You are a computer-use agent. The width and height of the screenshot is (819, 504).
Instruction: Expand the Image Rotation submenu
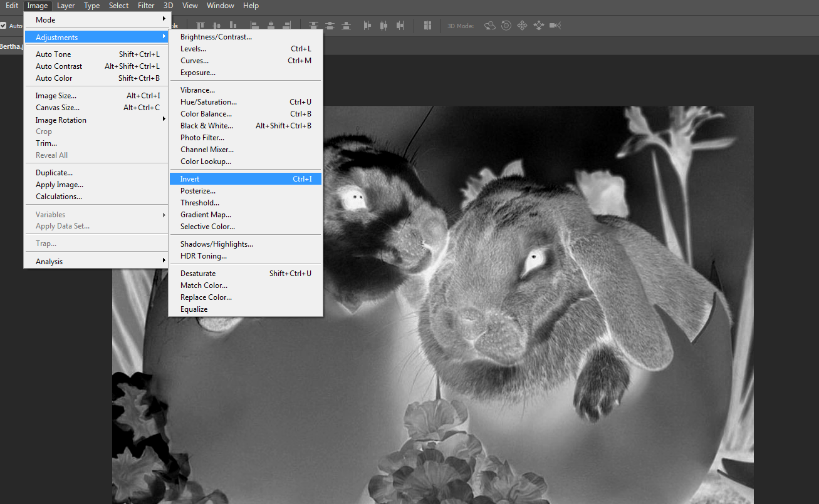(x=95, y=120)
